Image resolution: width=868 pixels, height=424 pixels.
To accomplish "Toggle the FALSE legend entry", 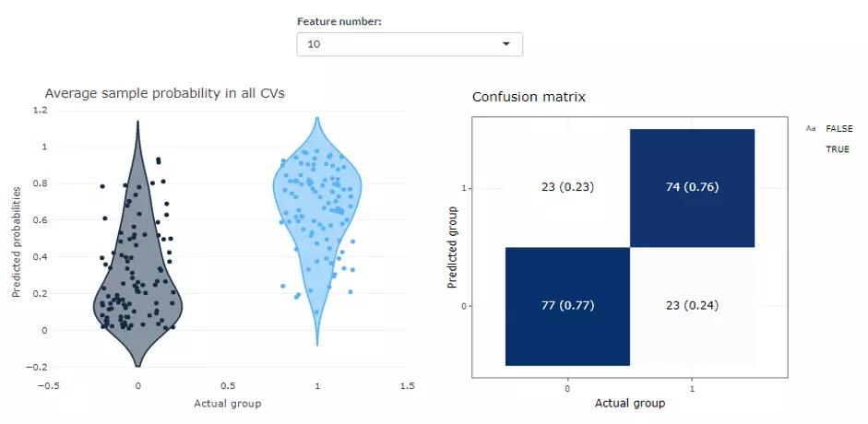I will [838, 129].
